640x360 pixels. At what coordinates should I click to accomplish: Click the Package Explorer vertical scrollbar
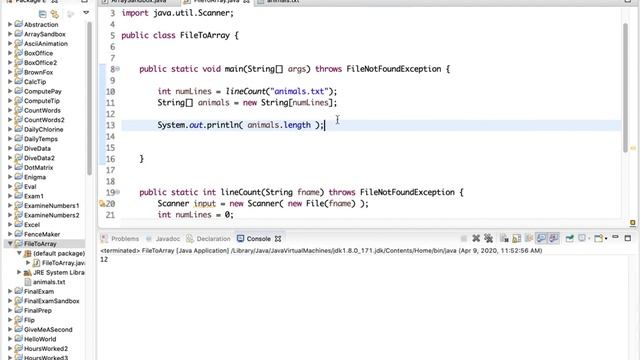click(89, 98)
